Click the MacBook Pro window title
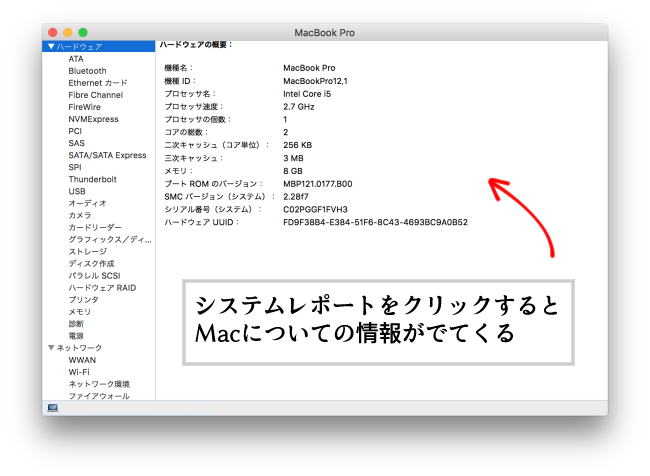This screenshot has height=476, width=650. [x=325, y=33]
